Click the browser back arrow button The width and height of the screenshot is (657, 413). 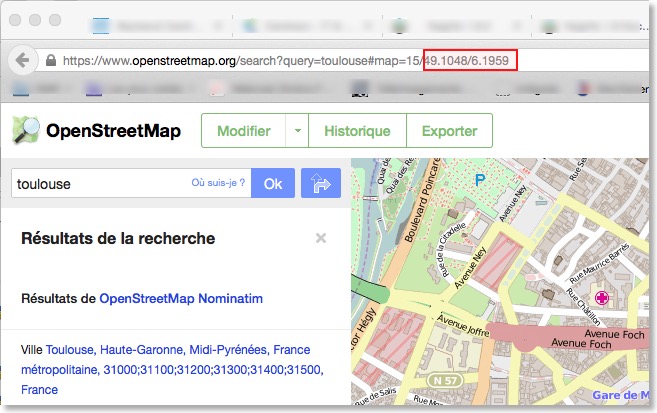pyautogui.click(x=22, y=59)
